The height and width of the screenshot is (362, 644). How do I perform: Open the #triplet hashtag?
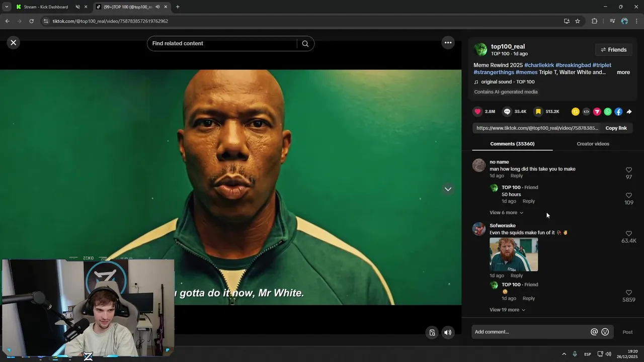[602, 65]
